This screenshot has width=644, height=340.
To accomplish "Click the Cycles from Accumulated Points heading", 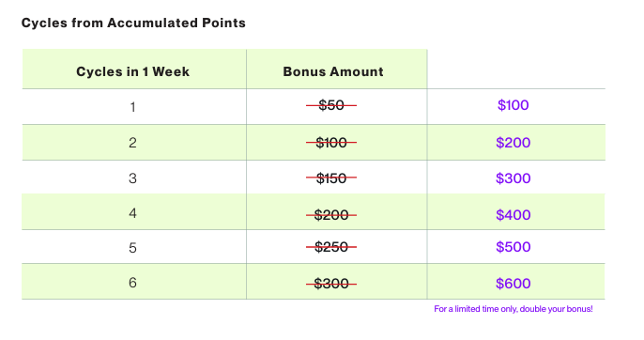I will tap(133, 23).
